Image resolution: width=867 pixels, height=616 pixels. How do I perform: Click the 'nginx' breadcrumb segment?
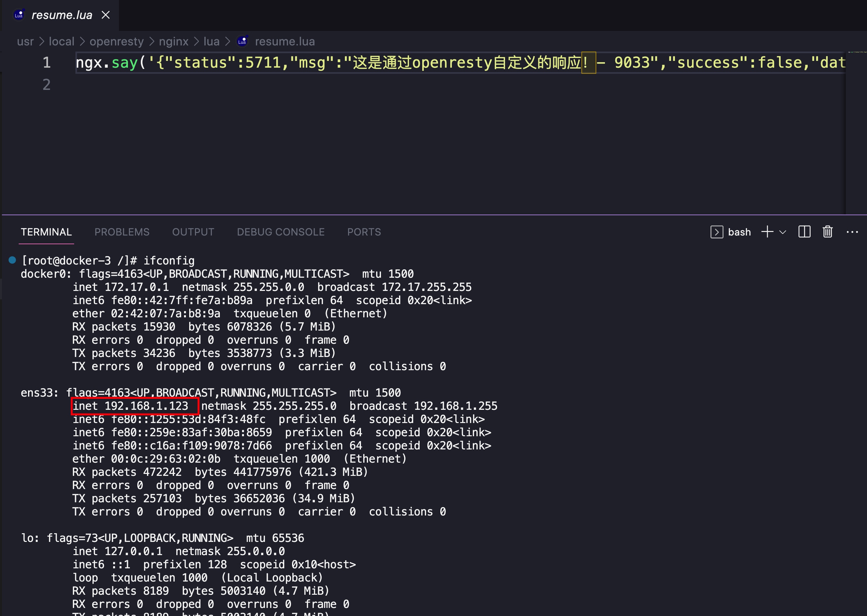[x=173, y=41]
